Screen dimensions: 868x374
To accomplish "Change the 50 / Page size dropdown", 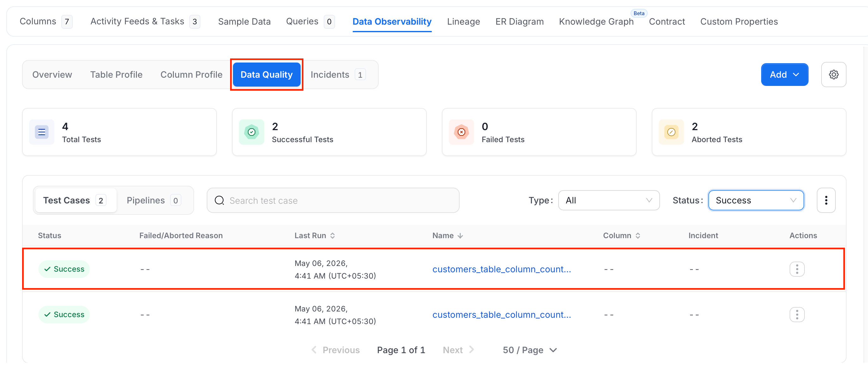I will pos(530,350).
